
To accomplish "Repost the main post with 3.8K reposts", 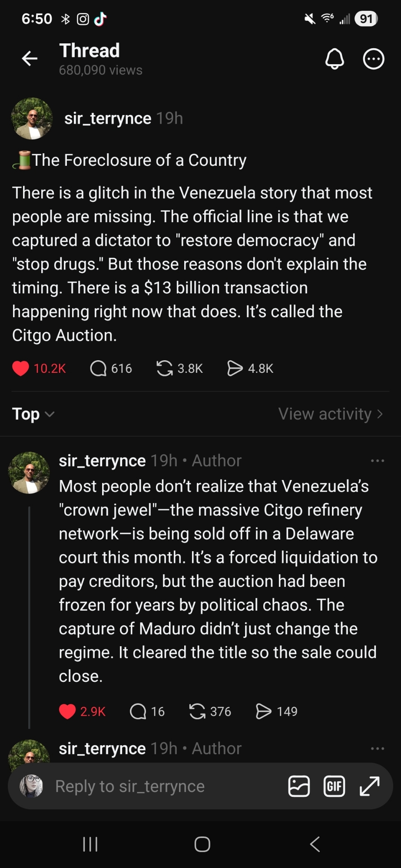I will (x=164, y=368).
